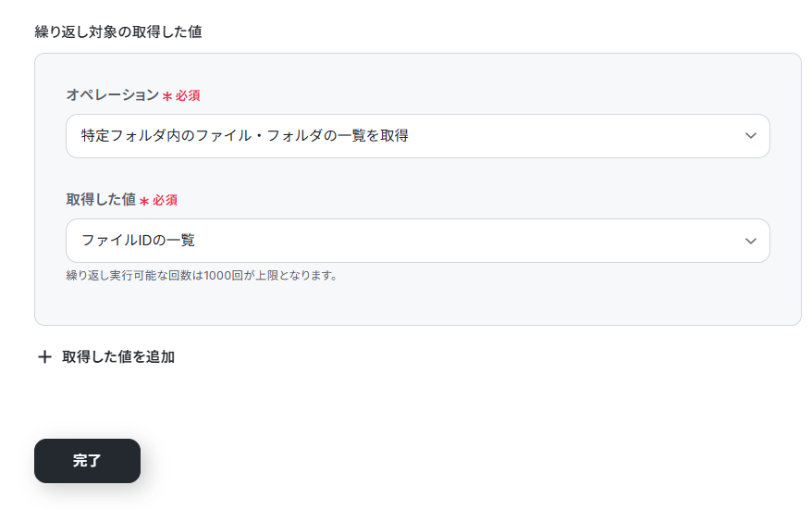The height and width of the screenshot is (510, 812).
Task: Select the ファイルIDの一覧 value text
Action: pos(138,241)
